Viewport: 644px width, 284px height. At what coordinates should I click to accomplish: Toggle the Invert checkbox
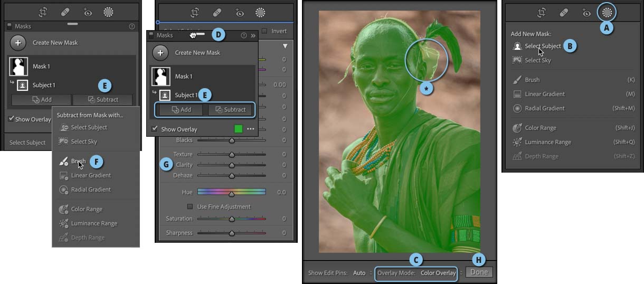pos(264,31)
